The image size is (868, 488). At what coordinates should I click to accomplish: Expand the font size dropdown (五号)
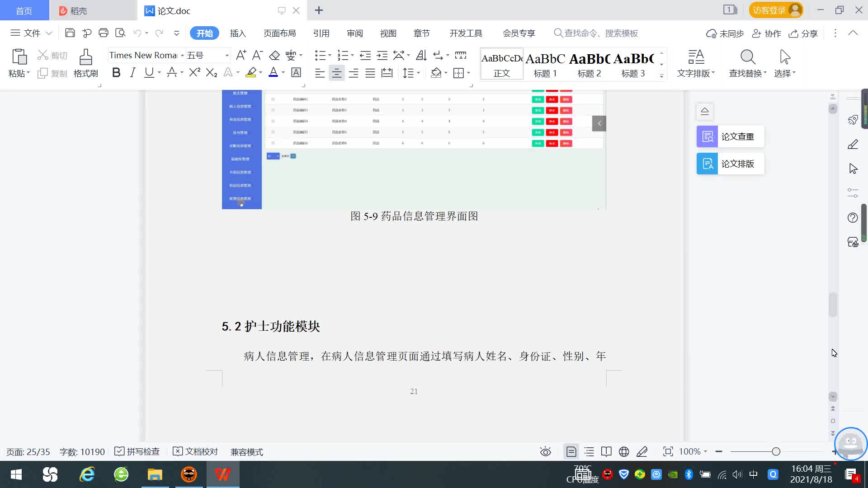pyautogui.click(x=227, y=55)
